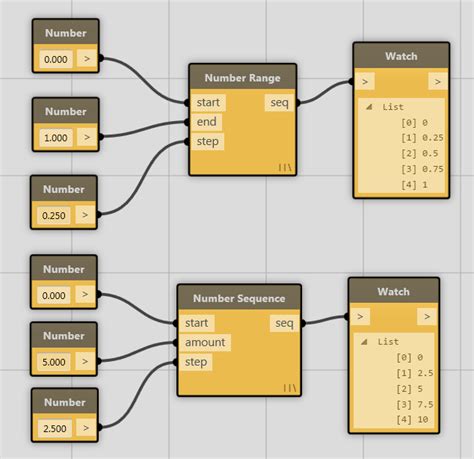Image resolution: width=474 pixels, height=459 pixels.
Task: Click the seq output of Number Sequence
Action: point(284,323)
